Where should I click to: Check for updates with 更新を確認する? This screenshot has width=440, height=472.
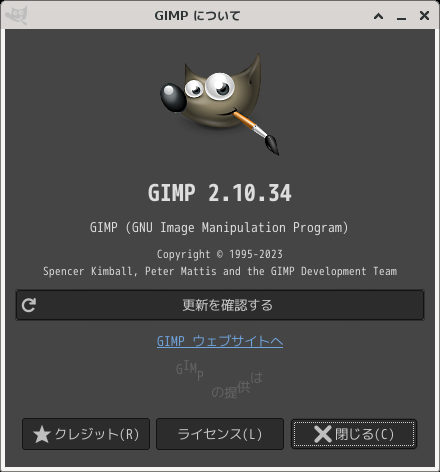[x=220, y=305]
